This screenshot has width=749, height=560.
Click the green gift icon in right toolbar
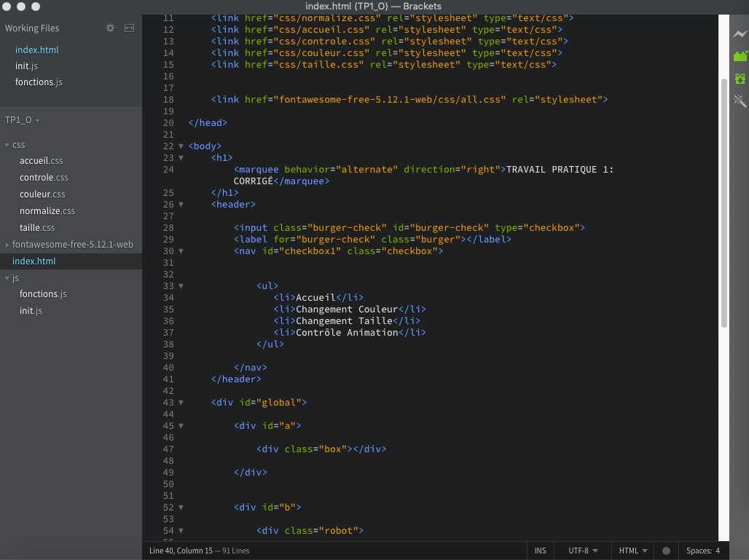[x=740, y=79]
